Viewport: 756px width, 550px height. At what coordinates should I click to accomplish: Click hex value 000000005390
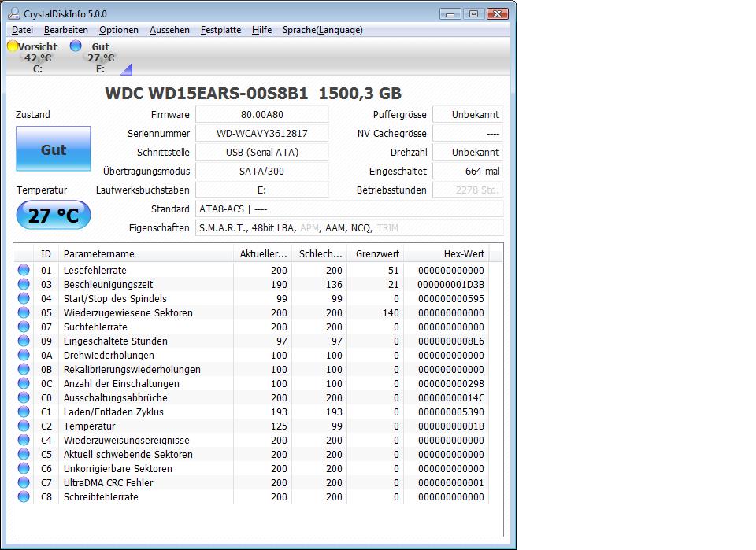click(x=450, y=412)
